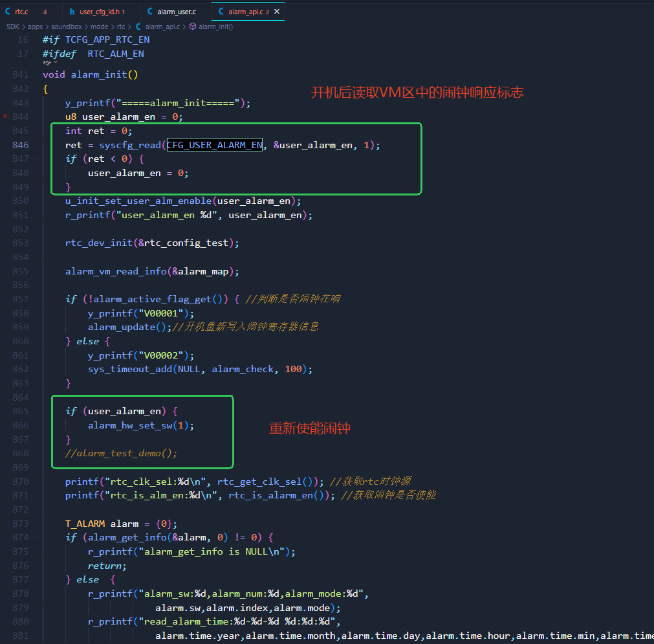The width and height of the screenshot is (654, 644).
Task: Collapse the if (user_alarm_en) block at line 865
Action: (37, 412)
